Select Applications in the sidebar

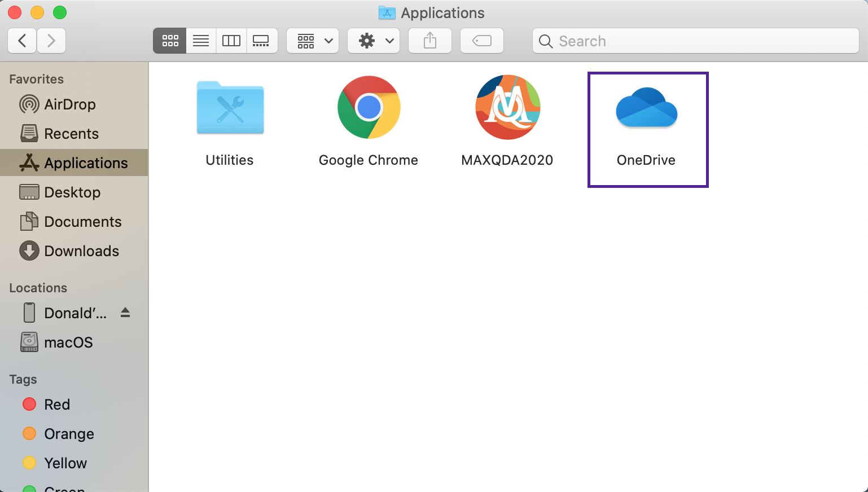[74, 163]
